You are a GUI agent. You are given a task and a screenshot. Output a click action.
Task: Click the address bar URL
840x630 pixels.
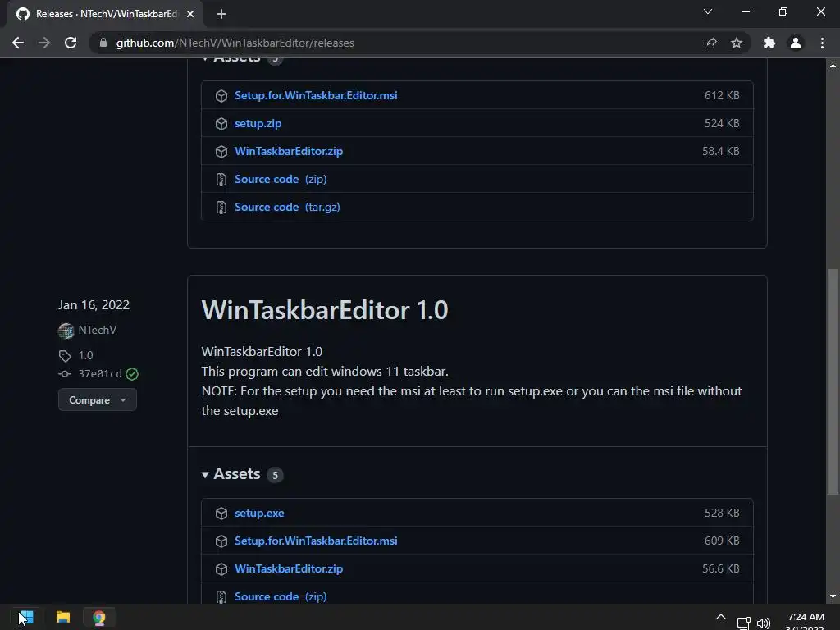click(235, 43)
